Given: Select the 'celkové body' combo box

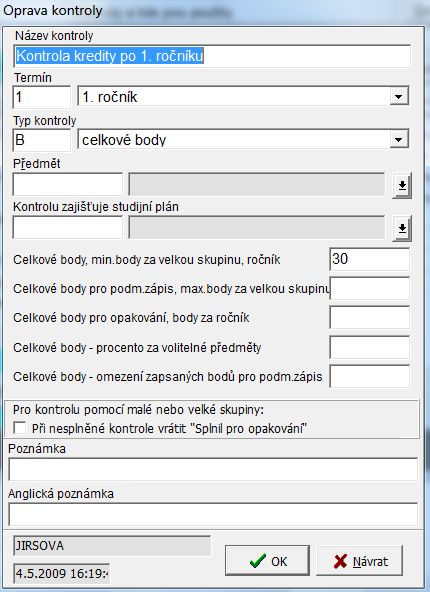Looking at the screenshot, I should click(x=243, y=140).
